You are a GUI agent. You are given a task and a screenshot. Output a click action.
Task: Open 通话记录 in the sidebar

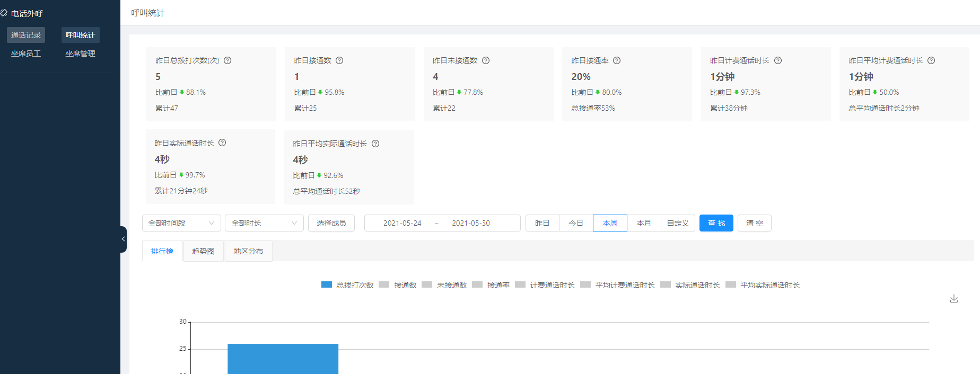(x=26, y=35)
